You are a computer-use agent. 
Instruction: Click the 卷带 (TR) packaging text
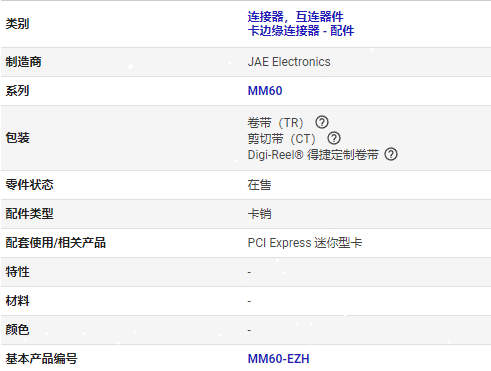pos(275,123)
